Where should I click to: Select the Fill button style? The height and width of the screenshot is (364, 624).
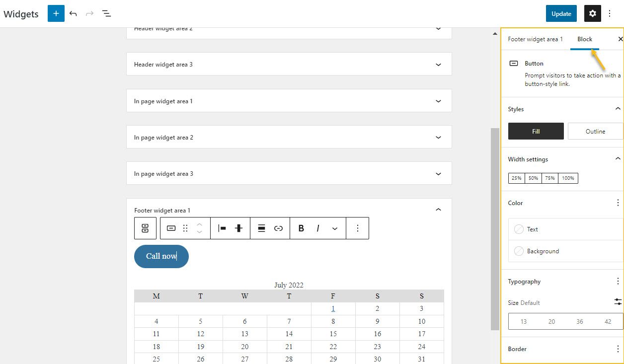click(536, 131)
